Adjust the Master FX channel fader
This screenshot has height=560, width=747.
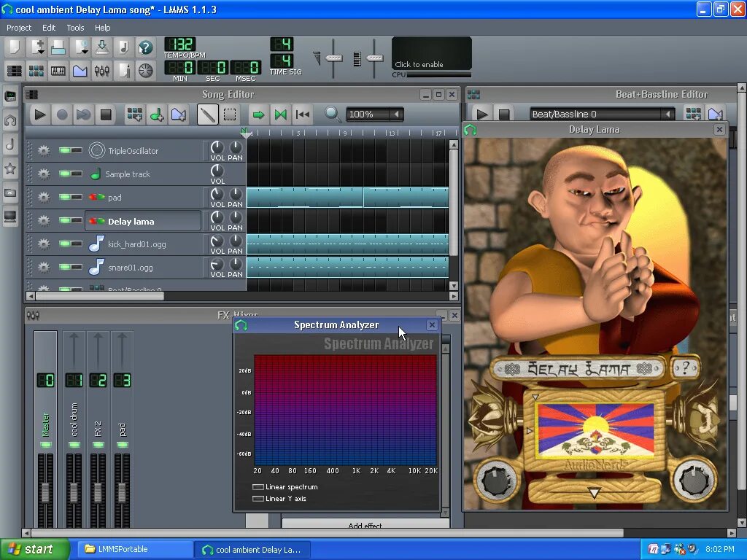tap(46, 493)
